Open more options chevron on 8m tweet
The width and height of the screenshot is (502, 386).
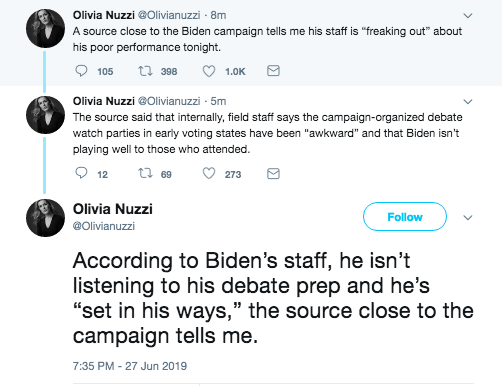[468, 16]
